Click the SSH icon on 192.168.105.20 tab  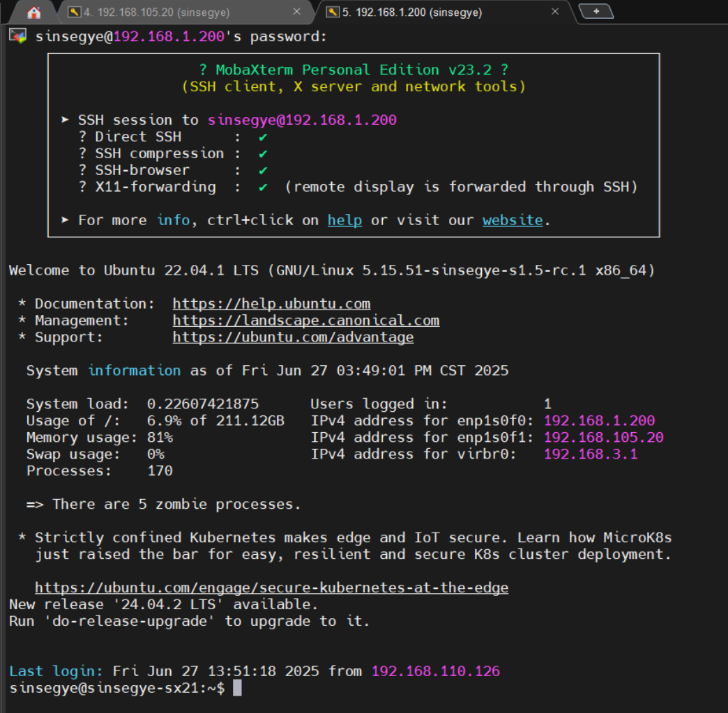point(74,12)
